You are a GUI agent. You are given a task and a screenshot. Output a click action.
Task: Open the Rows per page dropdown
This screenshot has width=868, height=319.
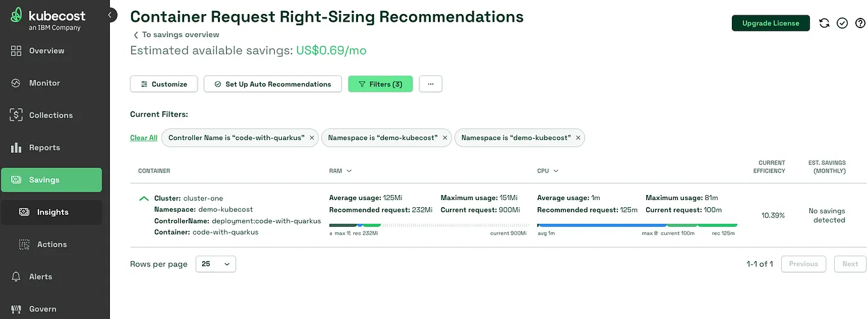tap(215, 264)
